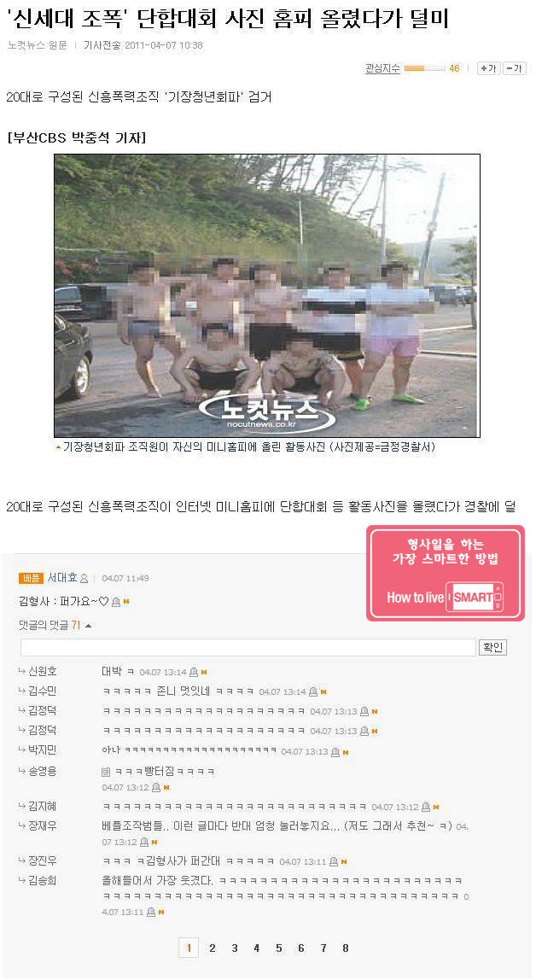Go to comment page 5

[x=278, y=948]
